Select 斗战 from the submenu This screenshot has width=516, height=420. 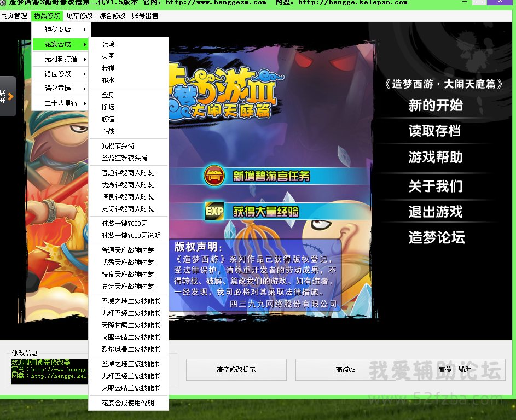coord(129,131)
